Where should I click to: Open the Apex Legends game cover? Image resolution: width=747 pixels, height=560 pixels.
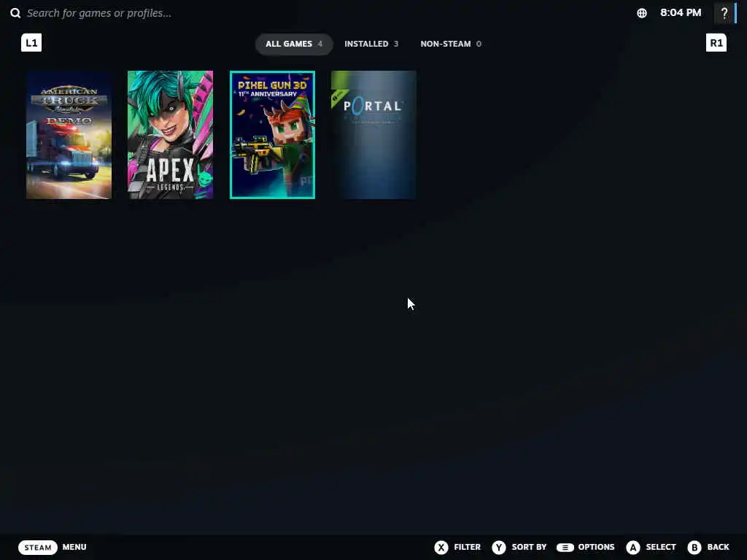click(171, 135)
